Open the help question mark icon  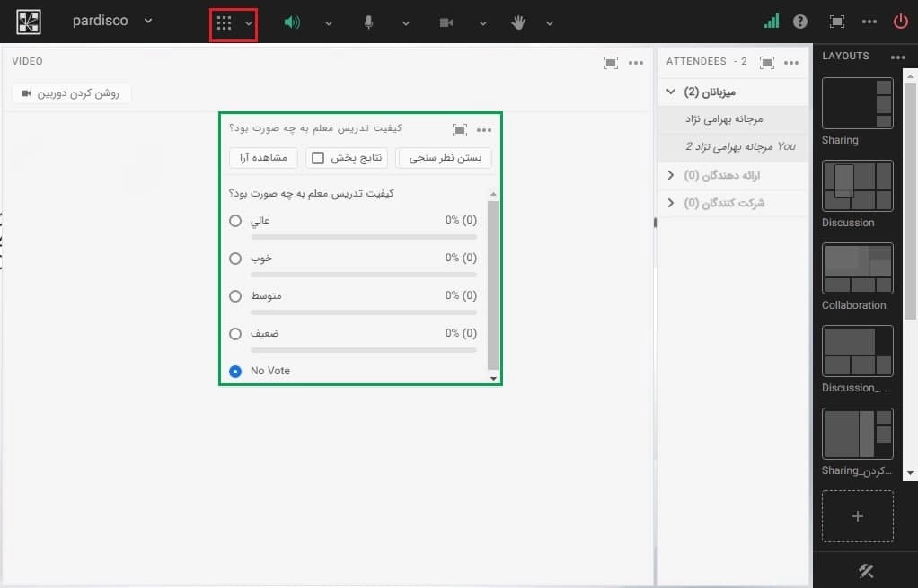click(x=799, y=22)
